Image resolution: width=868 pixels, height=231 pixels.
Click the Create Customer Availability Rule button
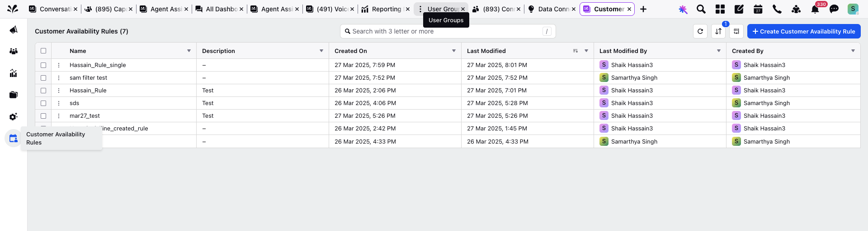point(804,31)
